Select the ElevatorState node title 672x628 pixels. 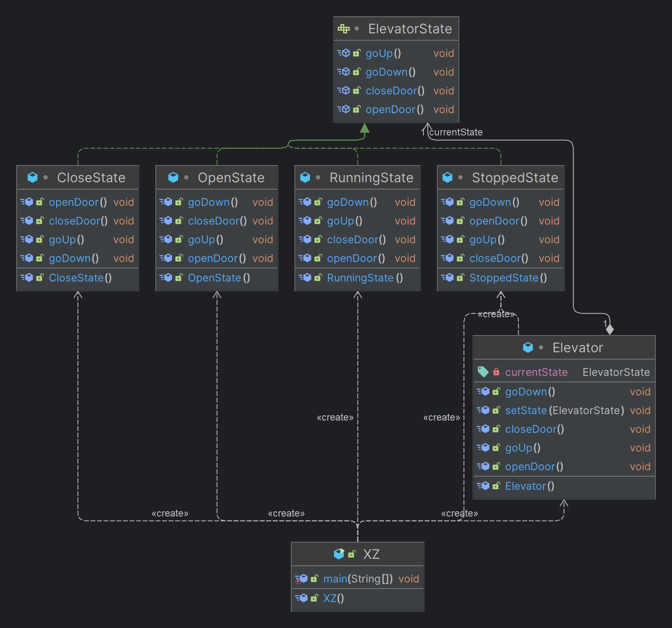[x=410, y=28]
